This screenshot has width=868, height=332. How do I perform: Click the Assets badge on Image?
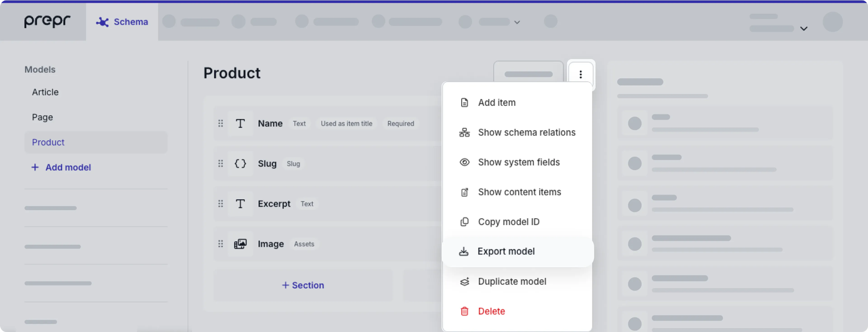click(304, 244)
